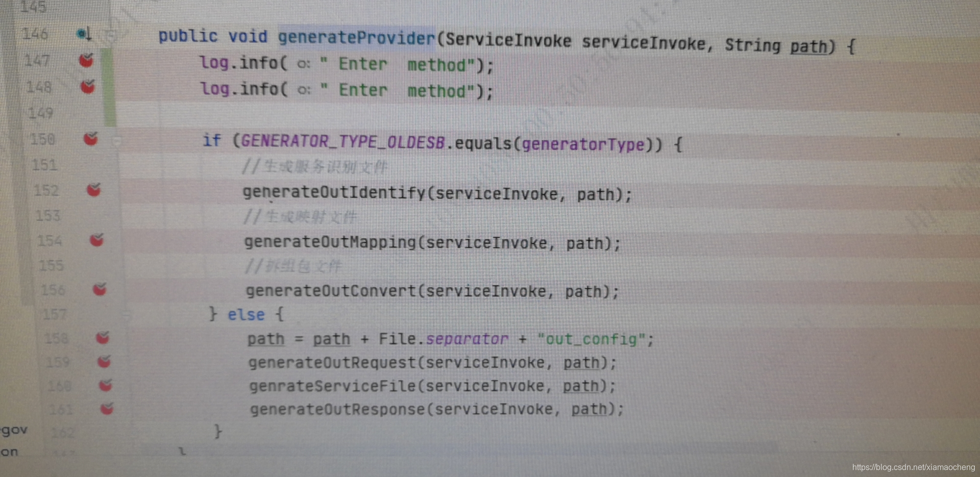The height and width of the screenshot is (477, 980).
Task: Toggle breakpoint beside generateOutMapping call
Action: [96, 239]
